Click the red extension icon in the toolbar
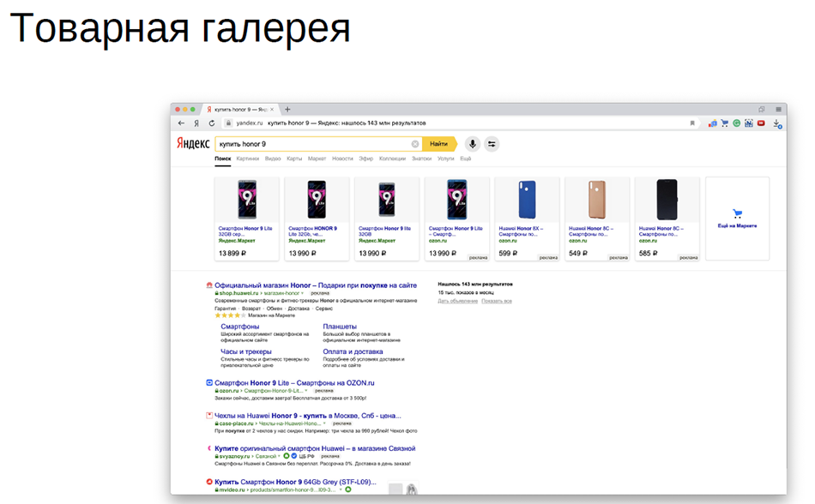The height and width of the screenshot is (504, 815). point(761,123)
